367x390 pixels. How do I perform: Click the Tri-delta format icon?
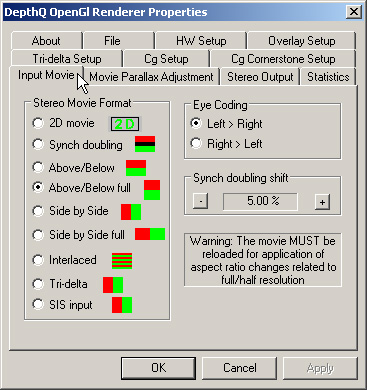tap(113, 285)
